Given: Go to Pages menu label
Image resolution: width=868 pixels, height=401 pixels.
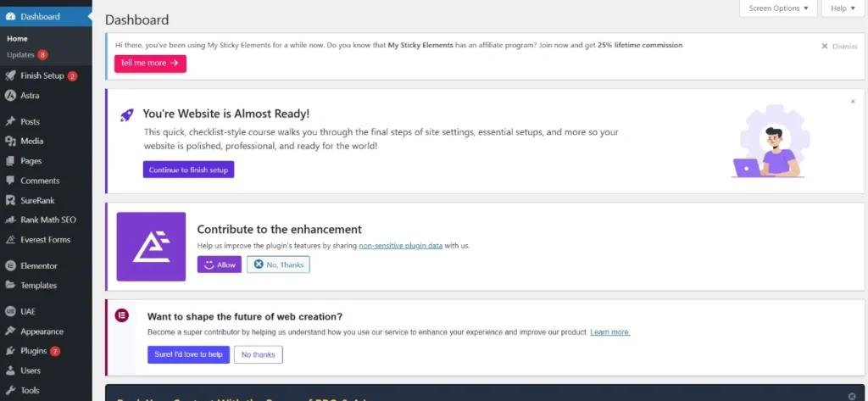Looking at the screenshot, I should tap(31, 161).
